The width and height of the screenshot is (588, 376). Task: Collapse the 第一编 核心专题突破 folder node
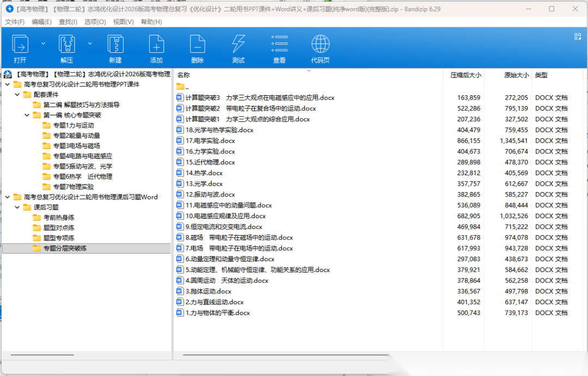tap(27, 115)
